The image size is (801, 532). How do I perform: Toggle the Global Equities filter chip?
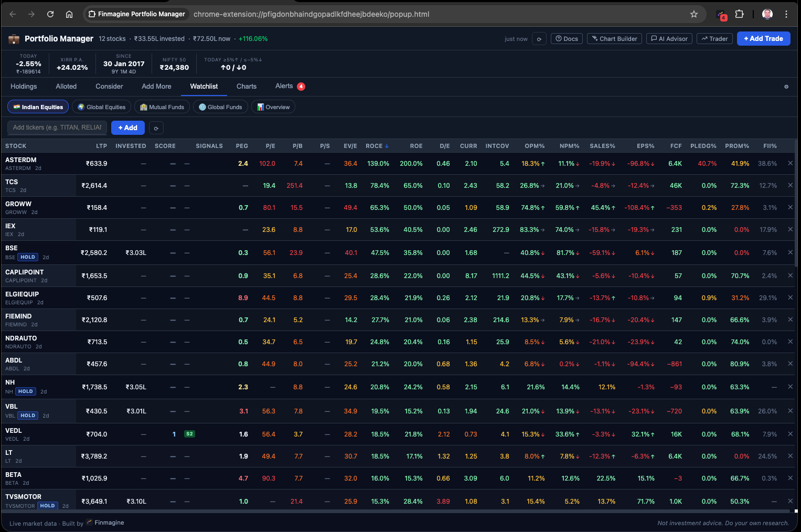[101, 107]
